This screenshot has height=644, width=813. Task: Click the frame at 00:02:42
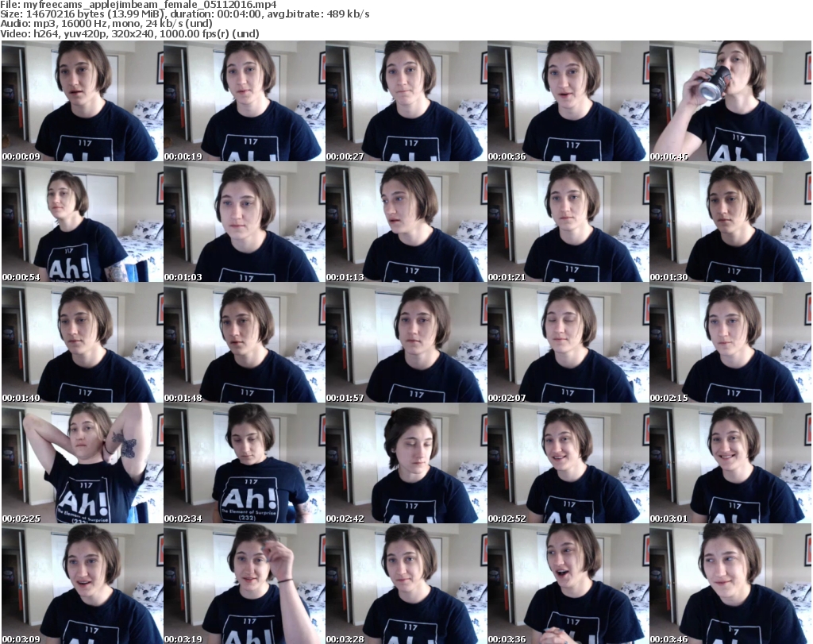(406, 464)
